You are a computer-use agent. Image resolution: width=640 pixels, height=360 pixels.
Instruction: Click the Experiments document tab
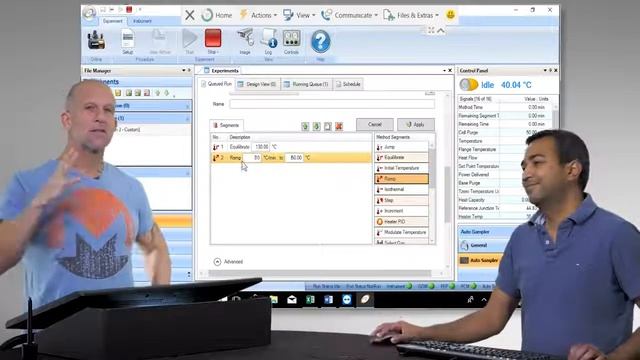click(222, 71)
